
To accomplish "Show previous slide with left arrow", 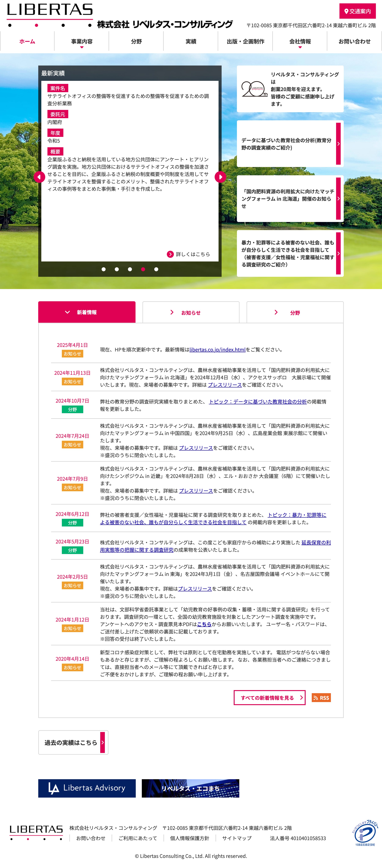I will point(39,177).
